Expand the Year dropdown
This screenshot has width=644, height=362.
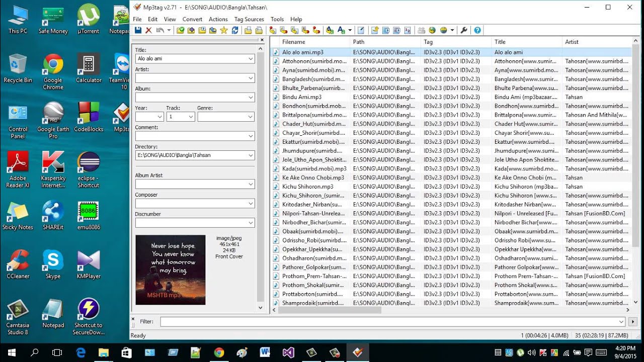point(160,117)
